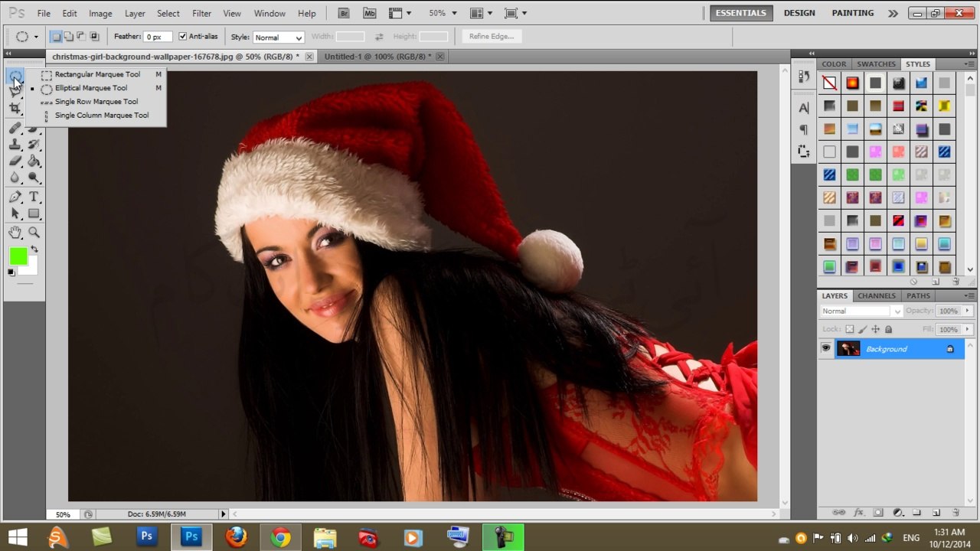
Task: Switch to the ESSENTIALS workspace
Action: (740, 13)
